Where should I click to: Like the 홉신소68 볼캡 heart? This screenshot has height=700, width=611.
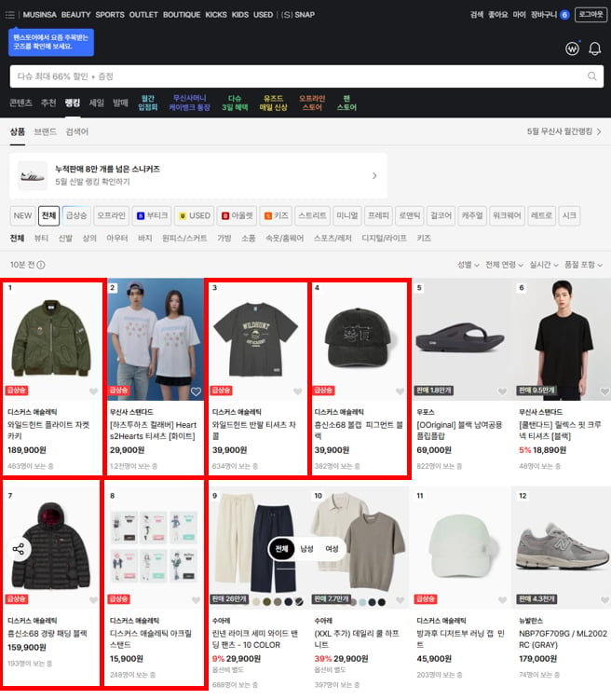point(401,391)
